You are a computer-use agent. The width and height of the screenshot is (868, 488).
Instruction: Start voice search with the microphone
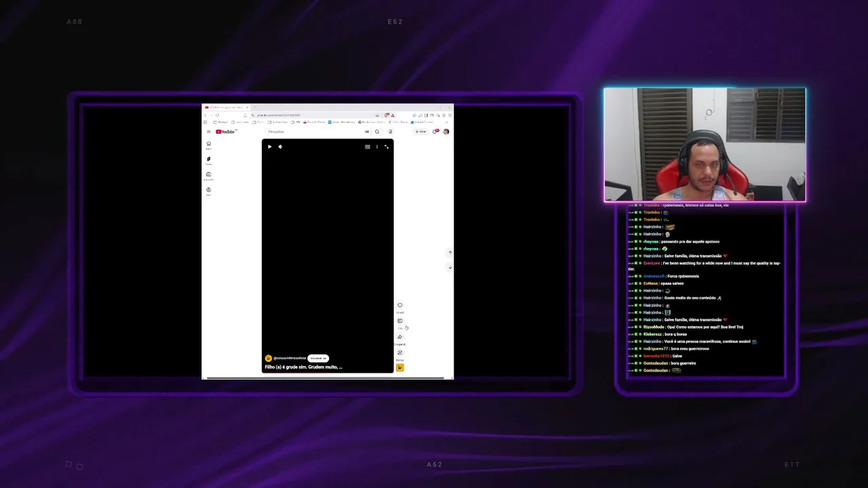pyautogui.click(x=390, y=131)
